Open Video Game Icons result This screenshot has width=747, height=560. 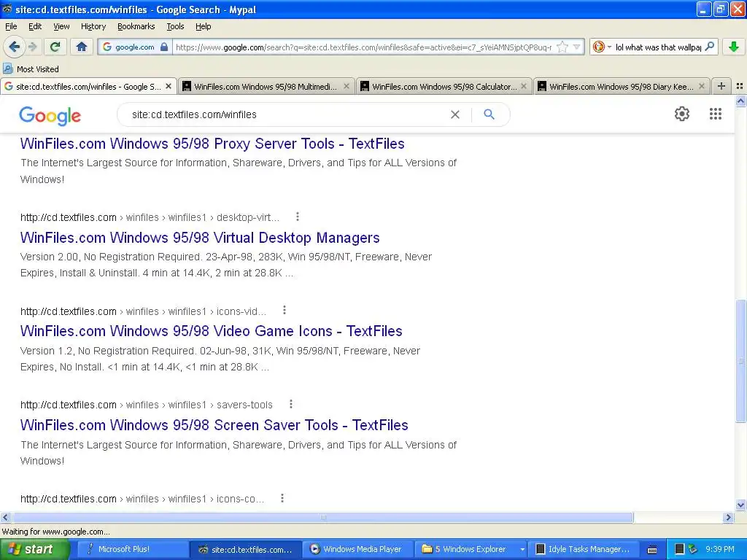click(212, 331)
